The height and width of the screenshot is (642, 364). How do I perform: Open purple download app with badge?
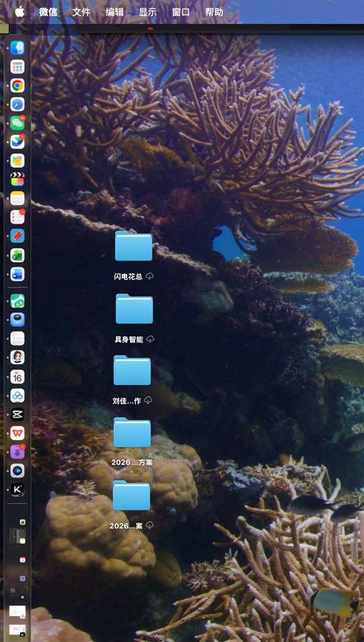[17, 452]
